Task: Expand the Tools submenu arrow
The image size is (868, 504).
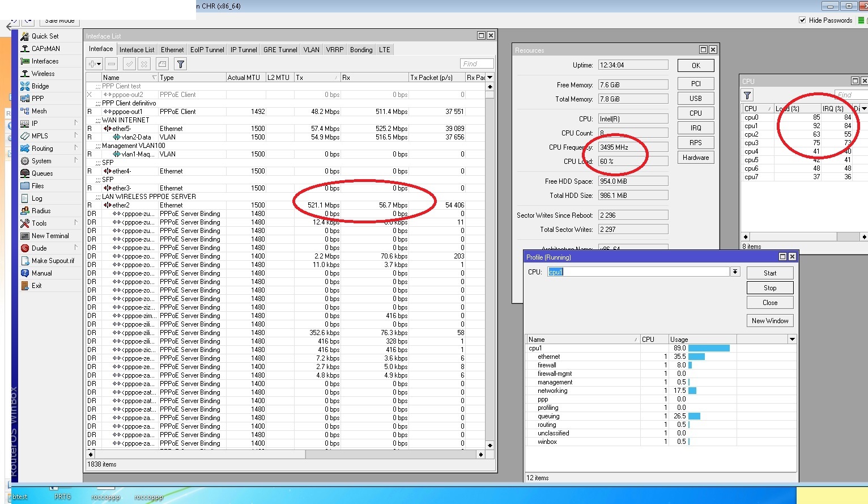Action: [x=76, y=223]
